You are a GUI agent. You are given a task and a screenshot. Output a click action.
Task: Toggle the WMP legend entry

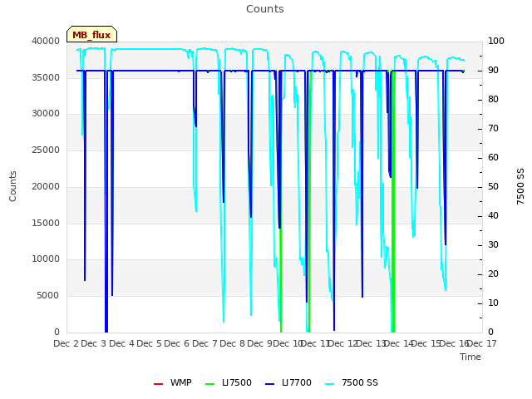[x=173, y=382]
